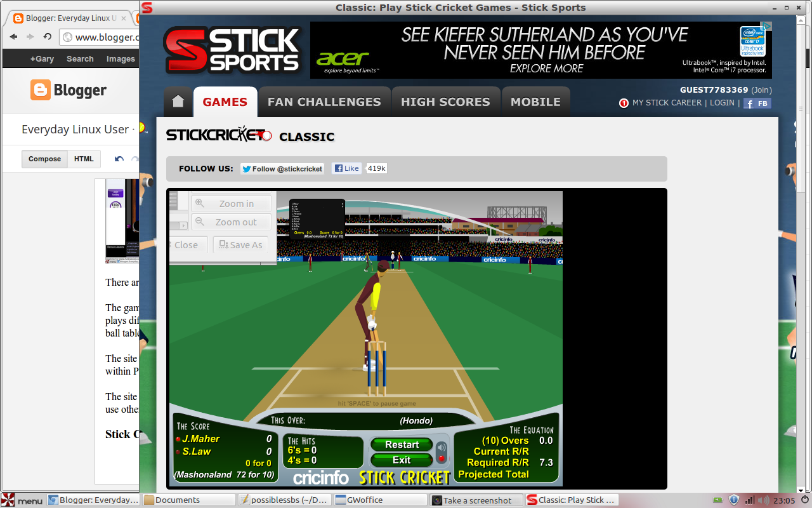This screenshot has height=508, width=812.
Task: Click the Search link in Google bar
Action: point(80,59)
